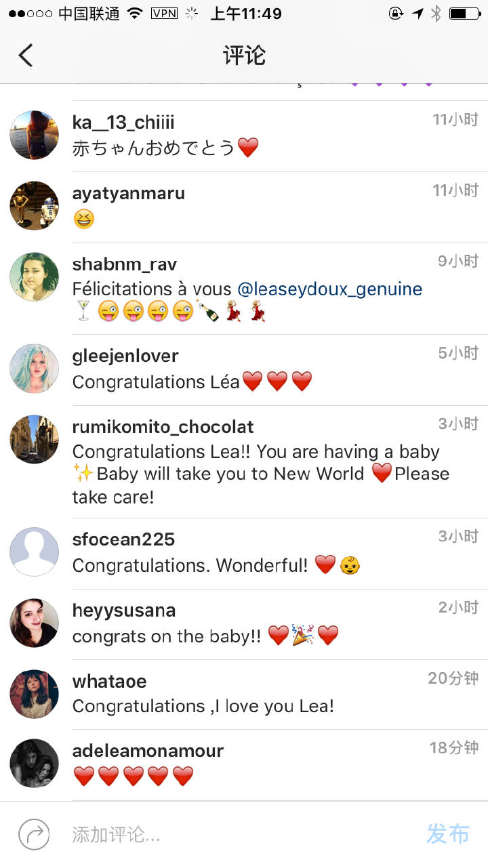Tap sfocean225's default avatar
Screen dimensions: 488x868
coord(34,552)
